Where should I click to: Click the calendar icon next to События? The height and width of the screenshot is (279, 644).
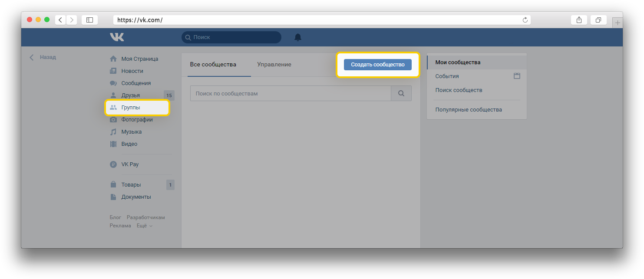click(x=517, y=76)
